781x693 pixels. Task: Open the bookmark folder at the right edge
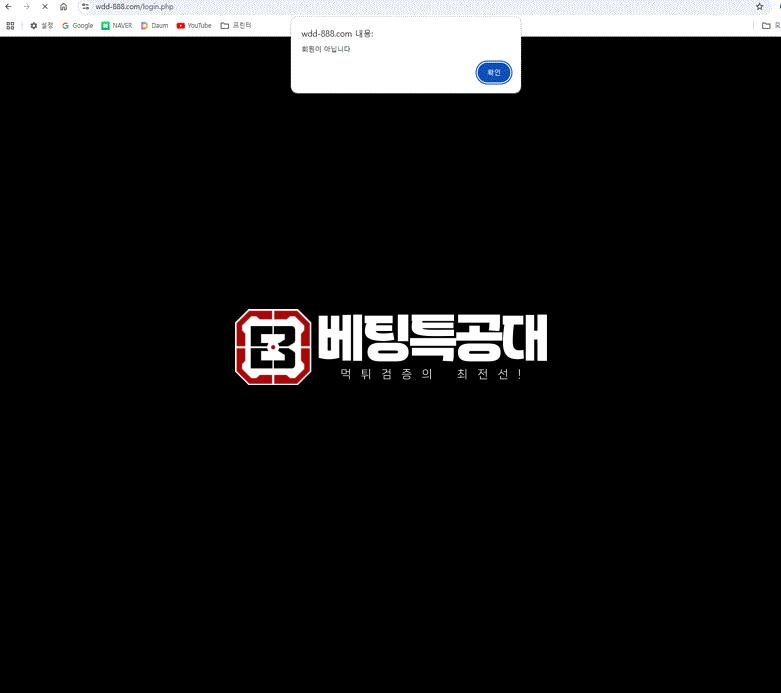click(771, 25)
